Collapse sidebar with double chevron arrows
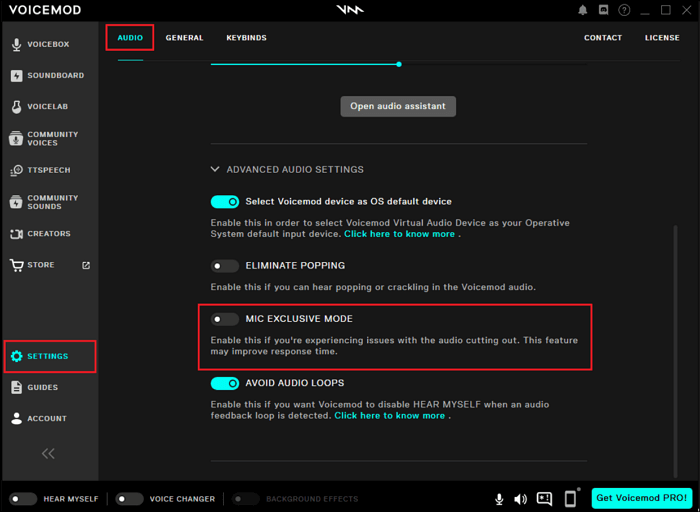 coord(48,453)
